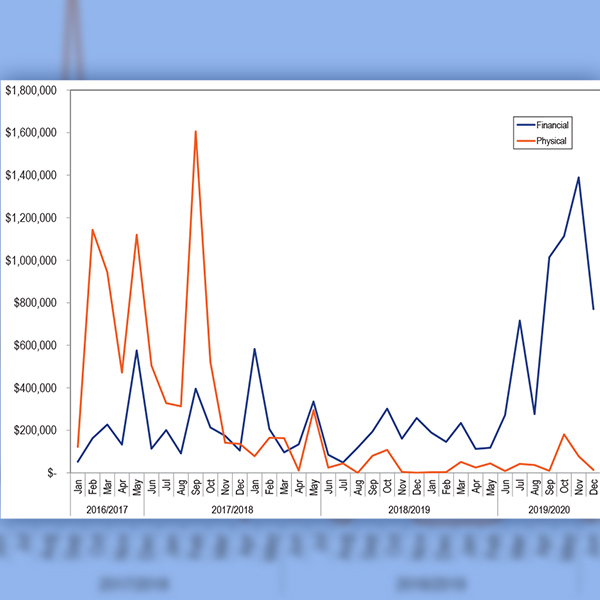Select the blue Financial line swatch in legend
Image resolution: width=600 pixels, height=600 pixels.
524,126
